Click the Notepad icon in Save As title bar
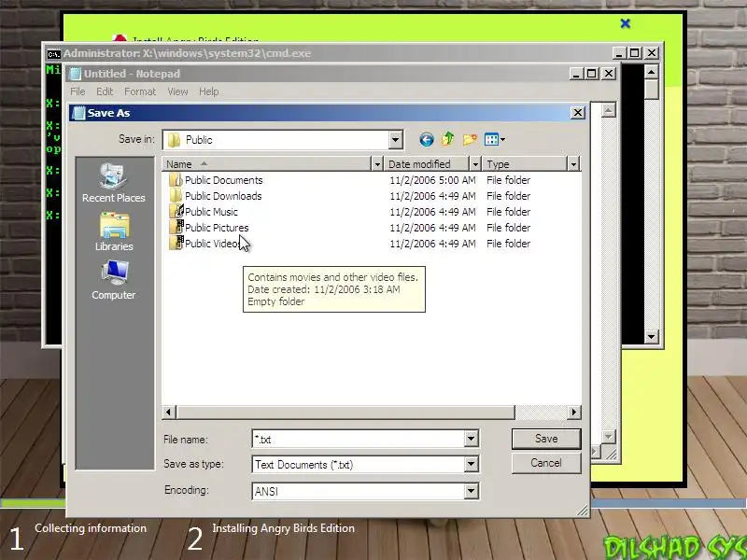 pyautogui.click(x=78, y=113)
